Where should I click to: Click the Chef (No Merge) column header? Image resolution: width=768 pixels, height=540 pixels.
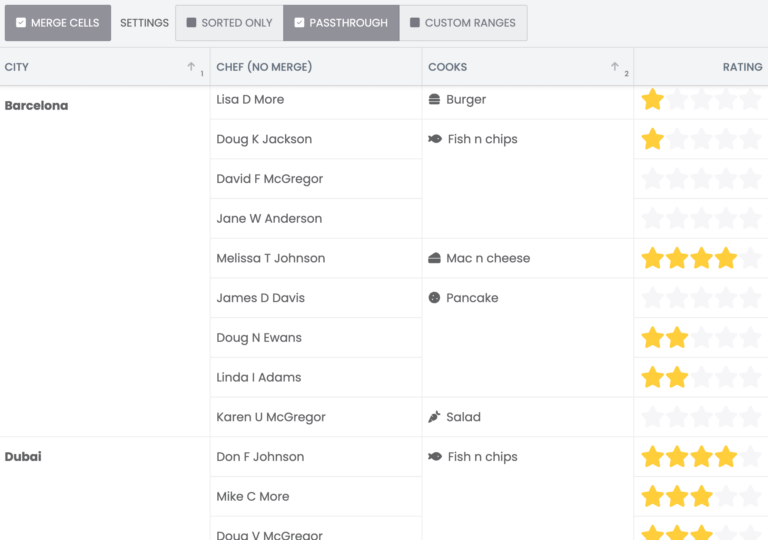click(x=316, y=67)
